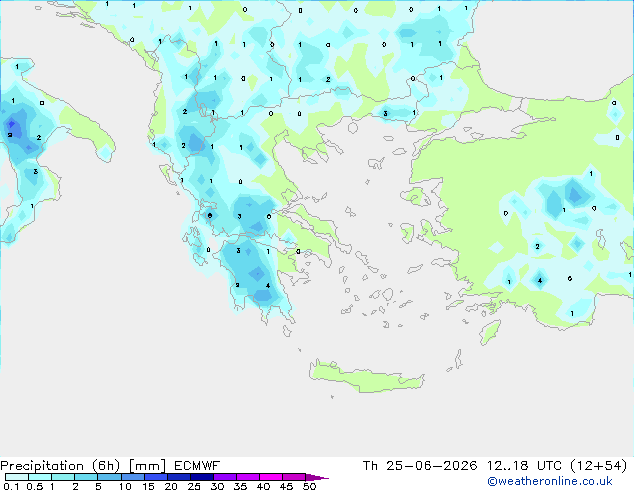Click the 0.1–0.5 mm palest legend swatch
This screenshot has height=490, width=634.
click(x=17, y=477)
